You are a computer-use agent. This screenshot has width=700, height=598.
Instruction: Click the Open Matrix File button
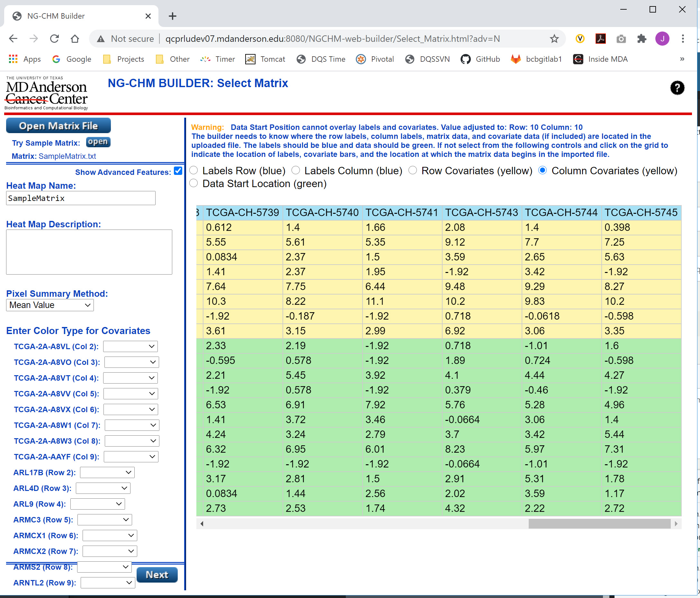[58, 125]
